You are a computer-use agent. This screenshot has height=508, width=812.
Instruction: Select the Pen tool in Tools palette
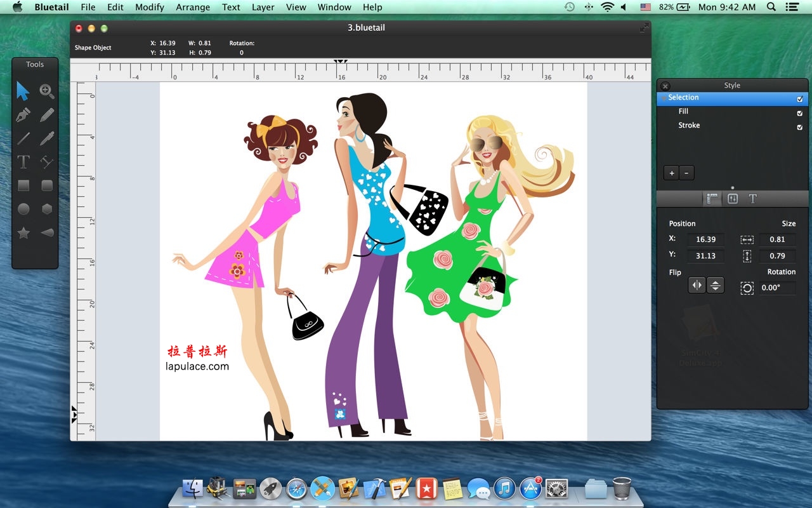pos(23,115)
